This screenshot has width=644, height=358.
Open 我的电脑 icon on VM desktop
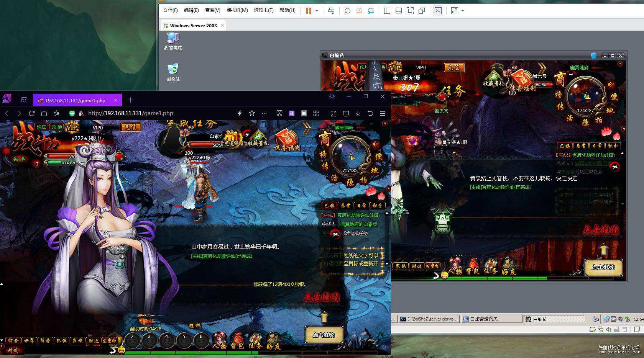[x=173, y=41]
